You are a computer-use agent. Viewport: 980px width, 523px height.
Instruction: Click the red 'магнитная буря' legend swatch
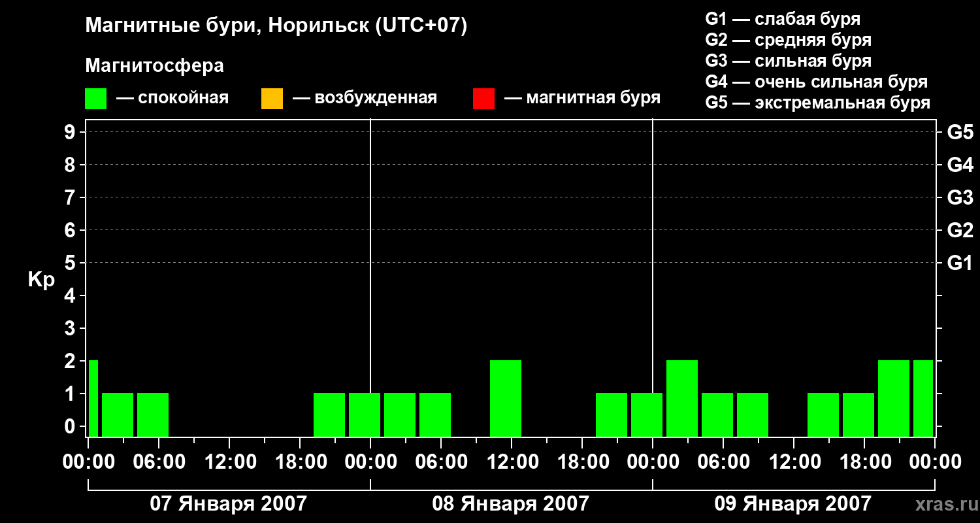click(483, 99)
